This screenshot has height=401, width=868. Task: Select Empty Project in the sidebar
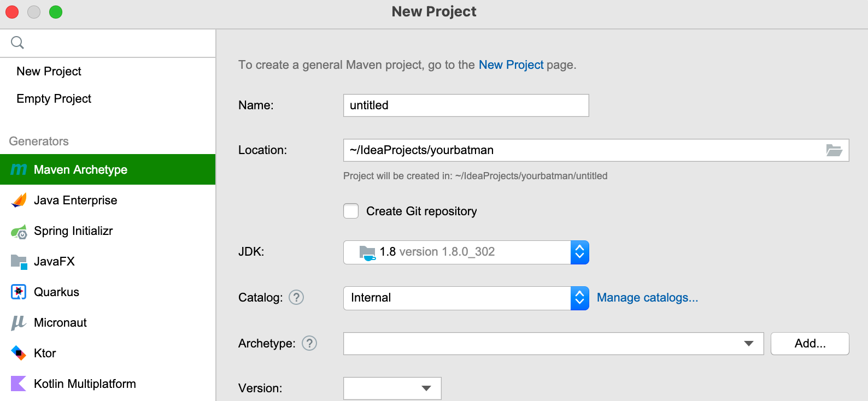108,99
